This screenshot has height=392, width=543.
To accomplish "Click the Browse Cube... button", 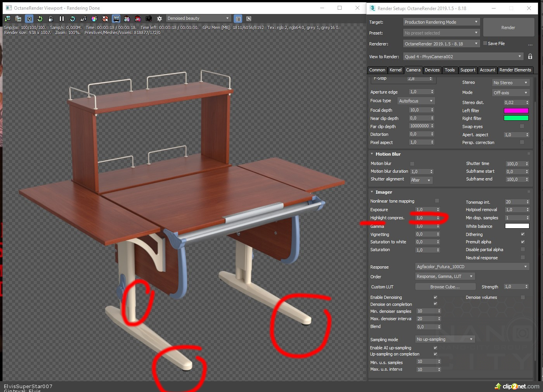I will coord(445,287).
